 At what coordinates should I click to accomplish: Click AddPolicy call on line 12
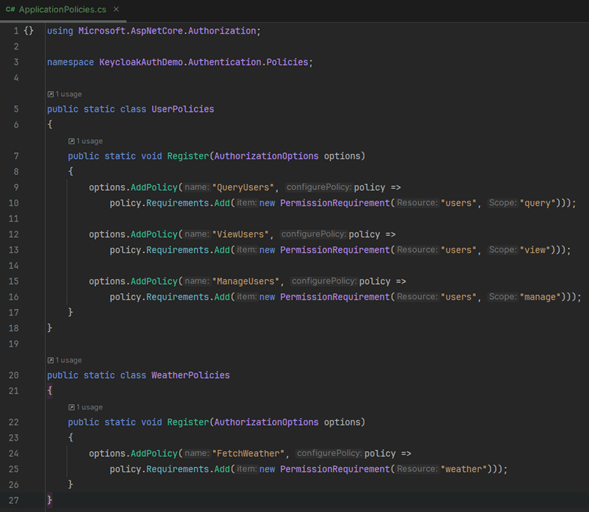coord(154,234)
